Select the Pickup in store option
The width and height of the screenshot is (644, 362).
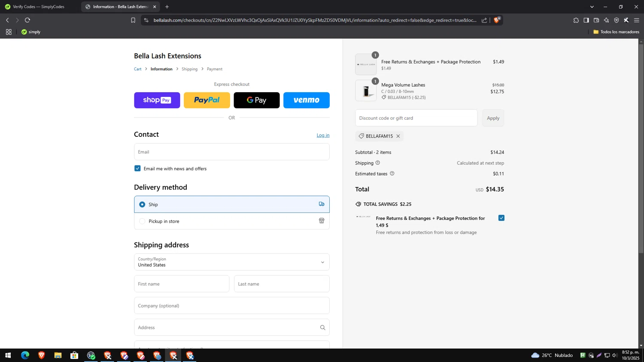tap(142, 221)
